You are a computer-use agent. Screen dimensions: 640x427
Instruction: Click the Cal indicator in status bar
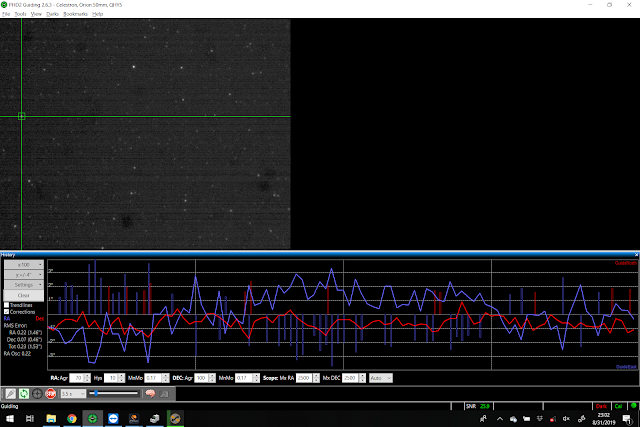[x=618, y=406]
